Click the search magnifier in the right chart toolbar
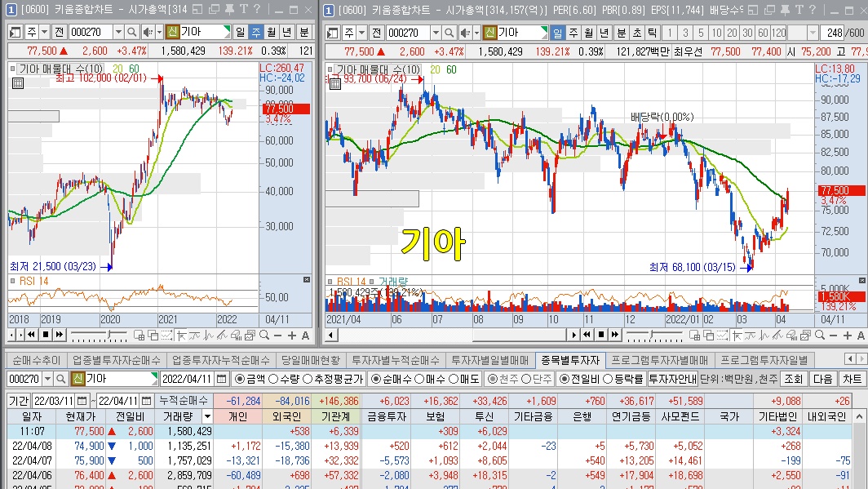This screenshot has width=868, height=489. pos(449,33)
